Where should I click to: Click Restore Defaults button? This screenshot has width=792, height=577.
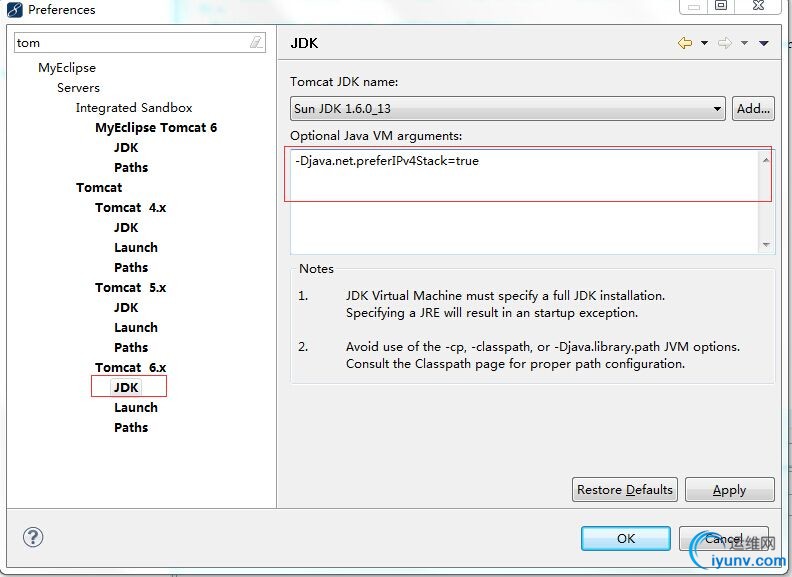tap(625, 490)
